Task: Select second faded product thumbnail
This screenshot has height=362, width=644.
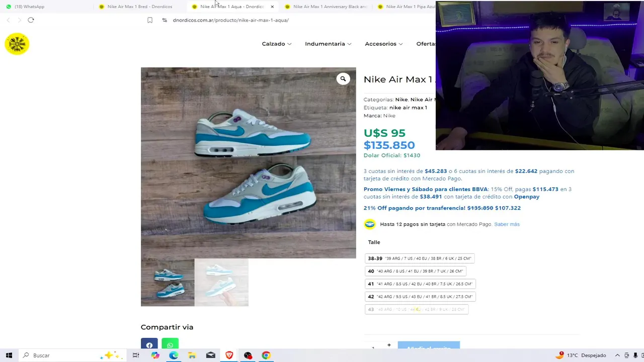Action: [221, 282]
